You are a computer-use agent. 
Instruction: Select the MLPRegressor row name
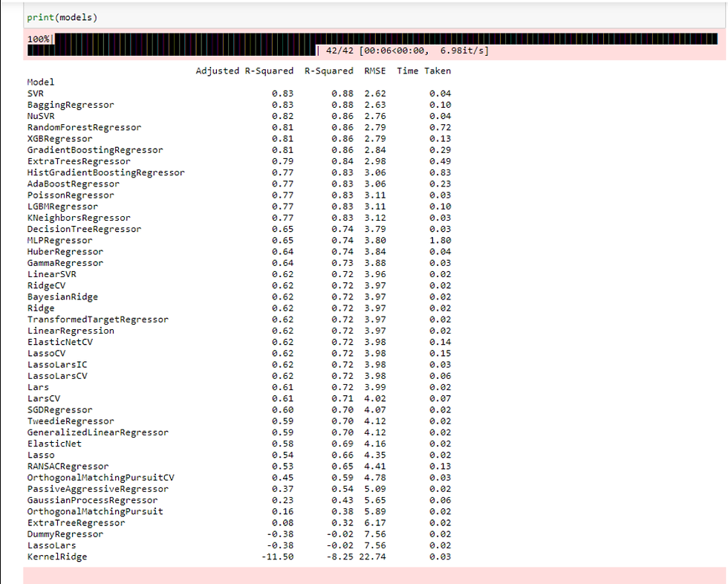60,241
